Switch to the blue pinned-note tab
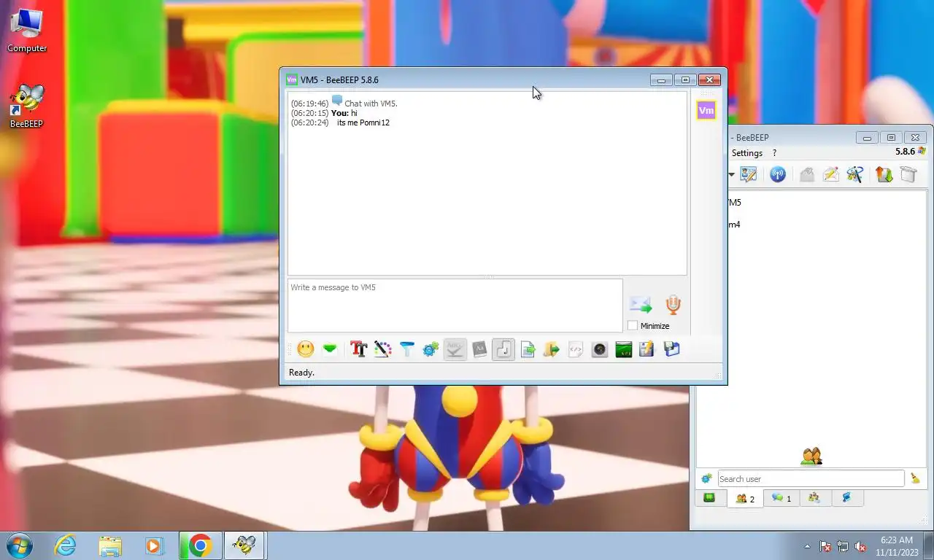 [846, 498]
